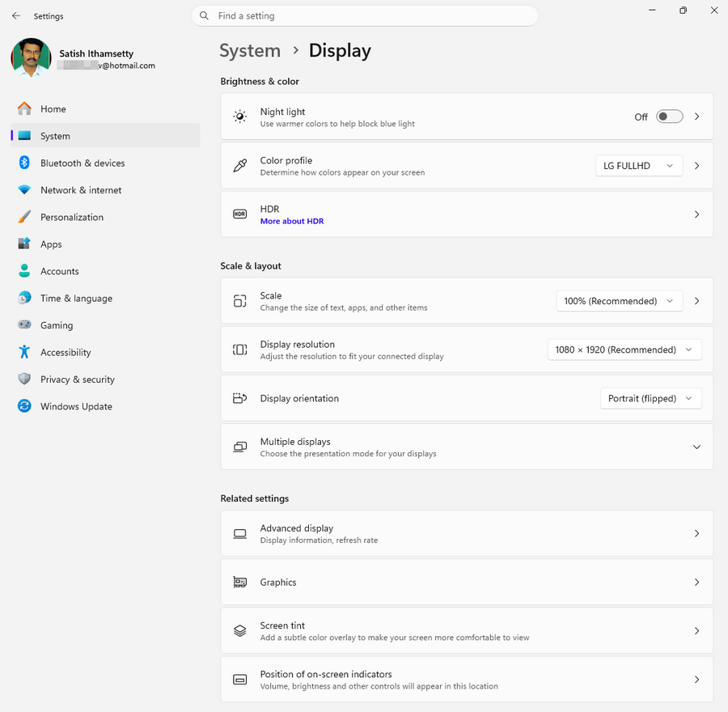This screenshot has height=712, width=728.
Task: Open the Screen tint row label
Action: [282, 625]
